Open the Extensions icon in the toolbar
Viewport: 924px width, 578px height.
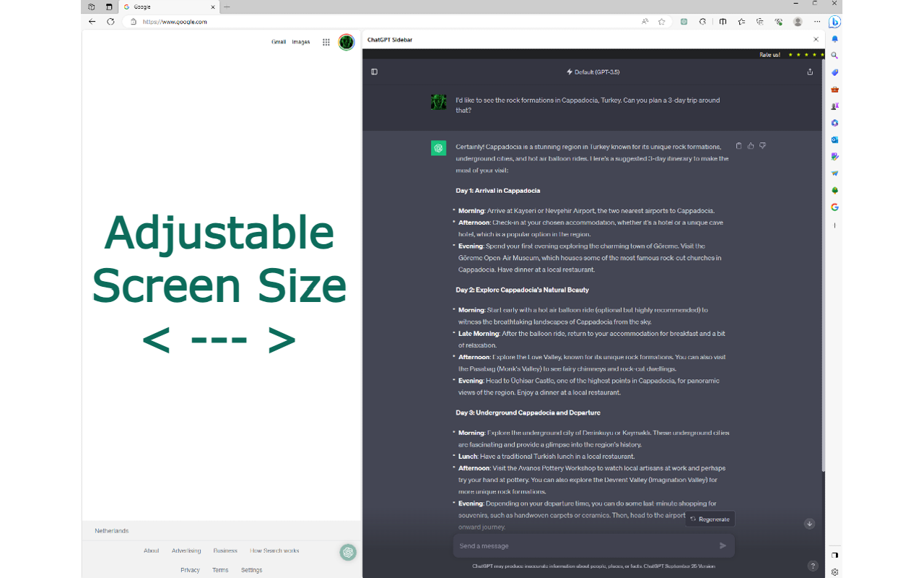pos(703,22)
